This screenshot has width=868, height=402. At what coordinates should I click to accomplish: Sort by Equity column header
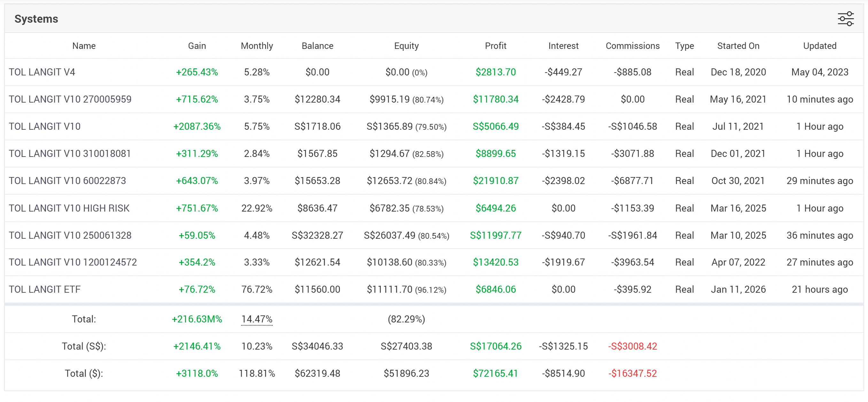click(406, 46)
